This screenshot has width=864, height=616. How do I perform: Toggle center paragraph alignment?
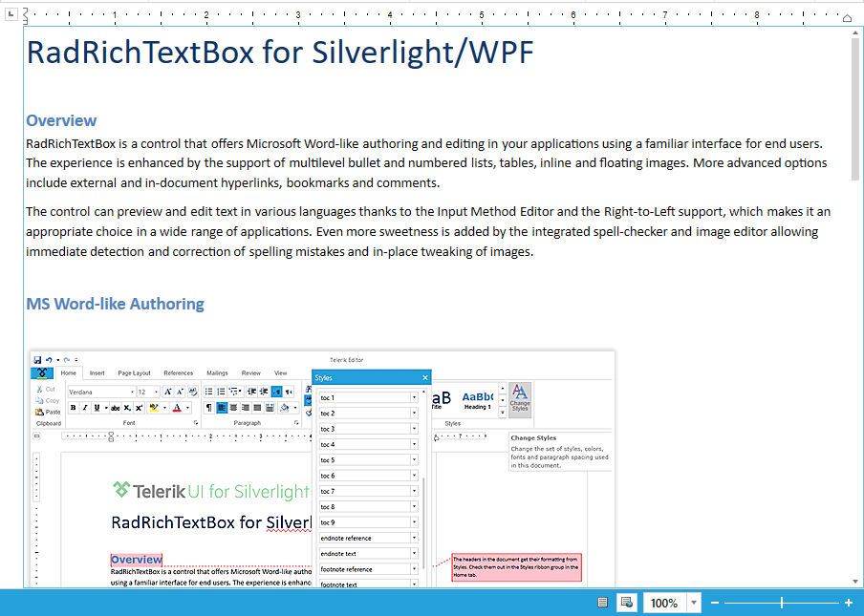click(x=232, y=408)
